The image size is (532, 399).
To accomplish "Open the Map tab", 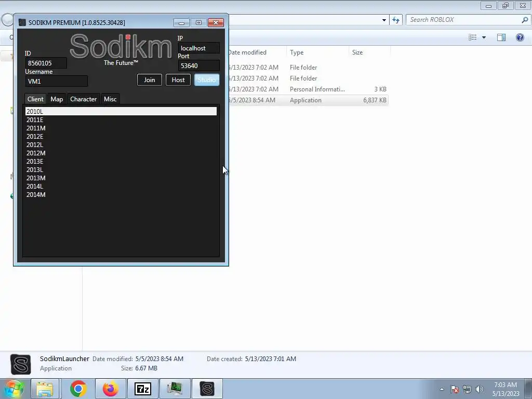I will click(57, 99).
